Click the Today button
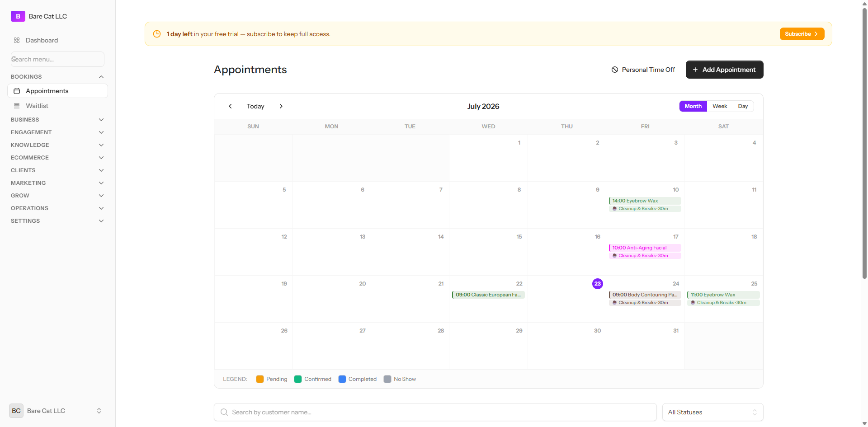The height and width of the screenshot is (427, 868). pos(255,106)
